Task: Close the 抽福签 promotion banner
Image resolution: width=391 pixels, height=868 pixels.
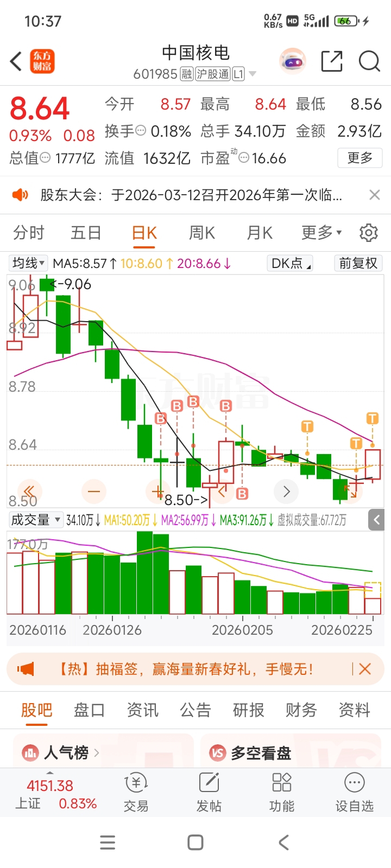Action: (365, 669)
